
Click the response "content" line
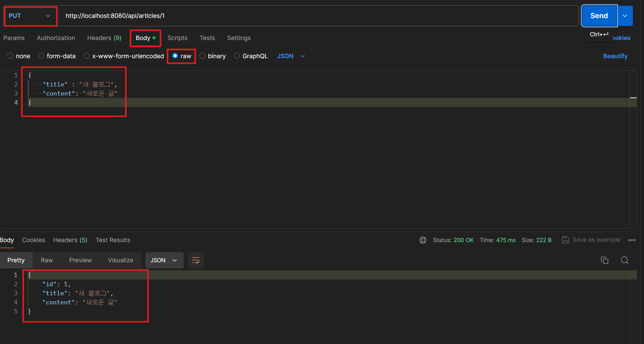point(80,302)
